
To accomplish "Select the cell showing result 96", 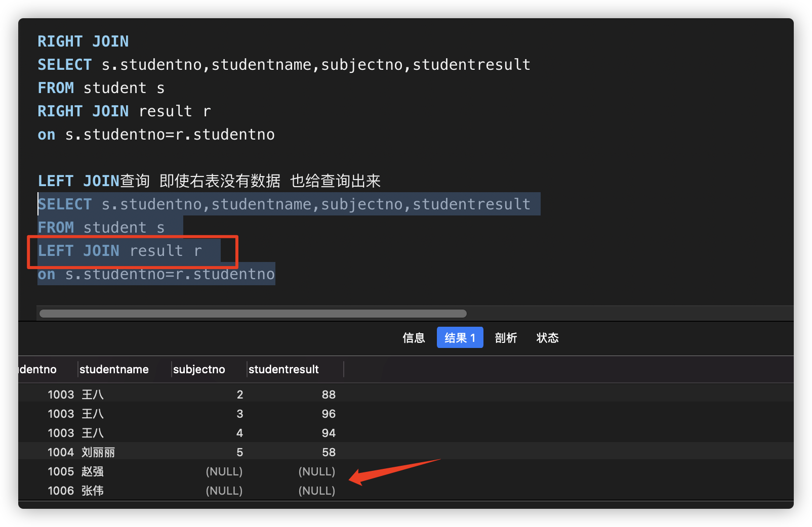I will pyautogui.click(x=328, y=413).
